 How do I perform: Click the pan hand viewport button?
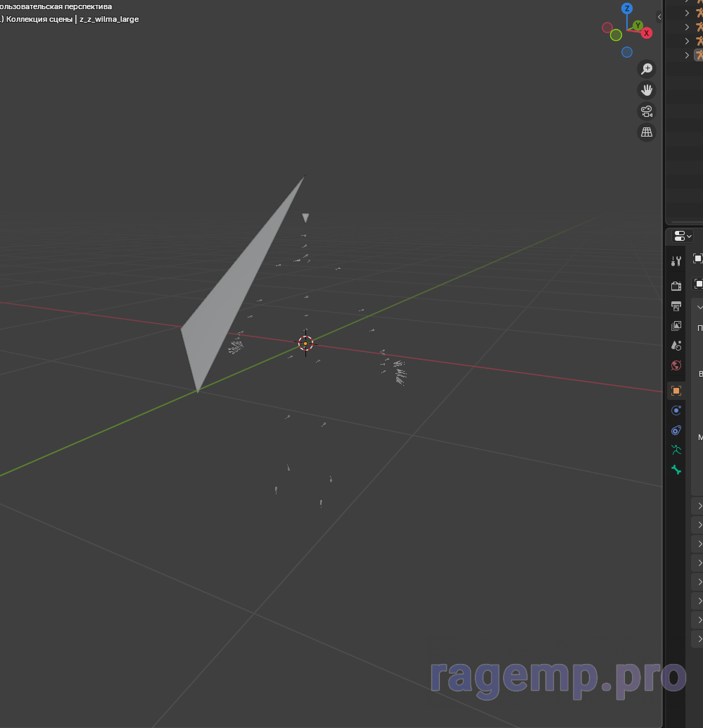pos(646,90)
